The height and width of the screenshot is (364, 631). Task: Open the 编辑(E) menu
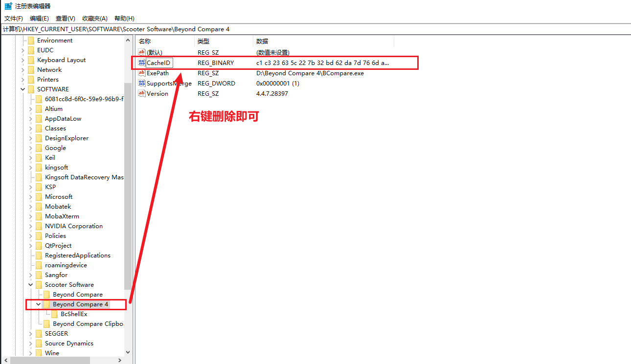[39, 18]
